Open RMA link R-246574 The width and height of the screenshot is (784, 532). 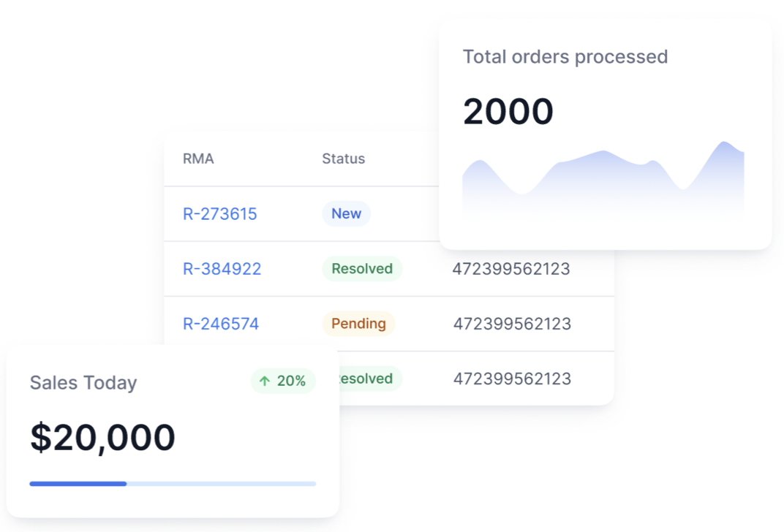[x=221, y=324]
